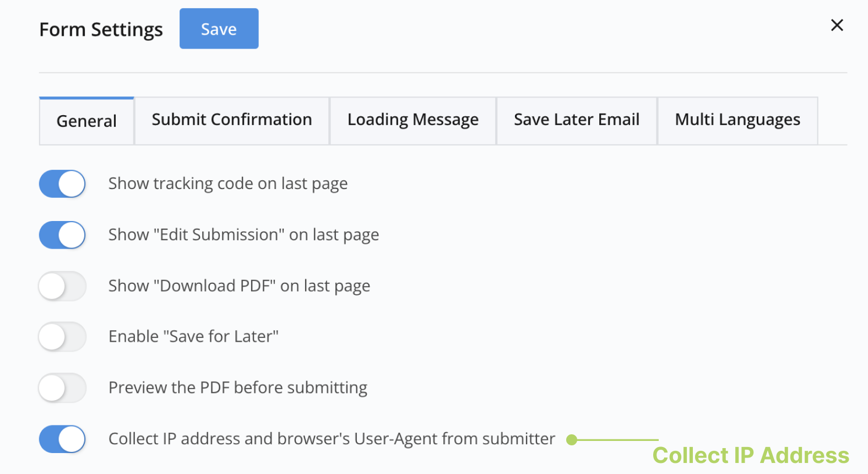Enable the "Download PDF" toggle switch
Image resolution: width=868 pixels, height=474 pixels.
point(62,286)
